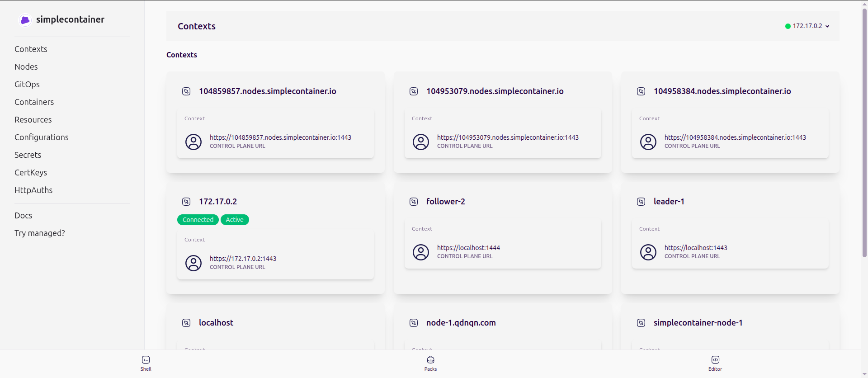The height and width of the screenshot is (378, 868).
Task: Click the Contexts page header title
Action: click(x=197, y=26)
